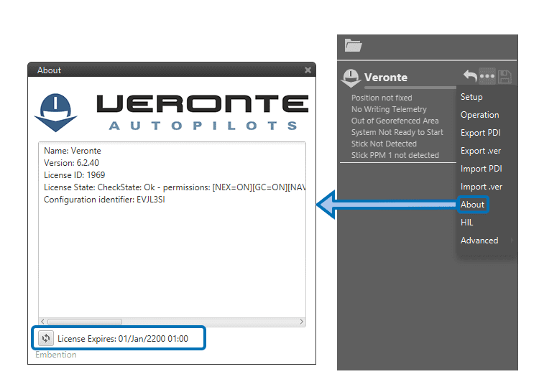
Task: Open the folder icon in the side panel
Action: [x=353, y=45]
